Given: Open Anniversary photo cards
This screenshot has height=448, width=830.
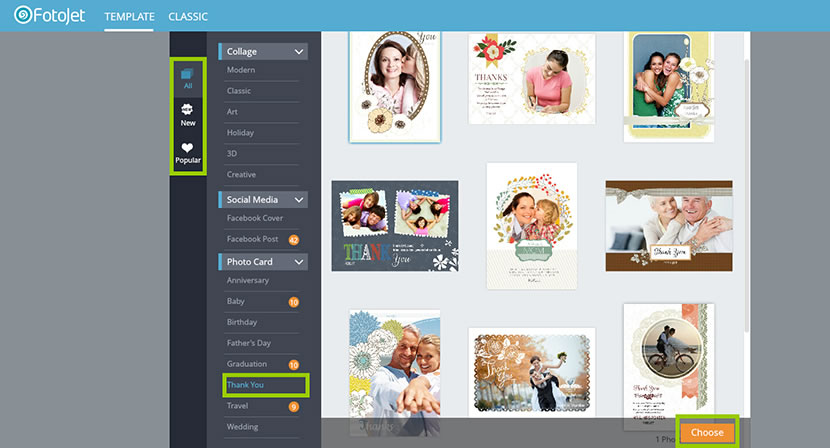Looking at the screenshot, I should click(x=248, y=280).
